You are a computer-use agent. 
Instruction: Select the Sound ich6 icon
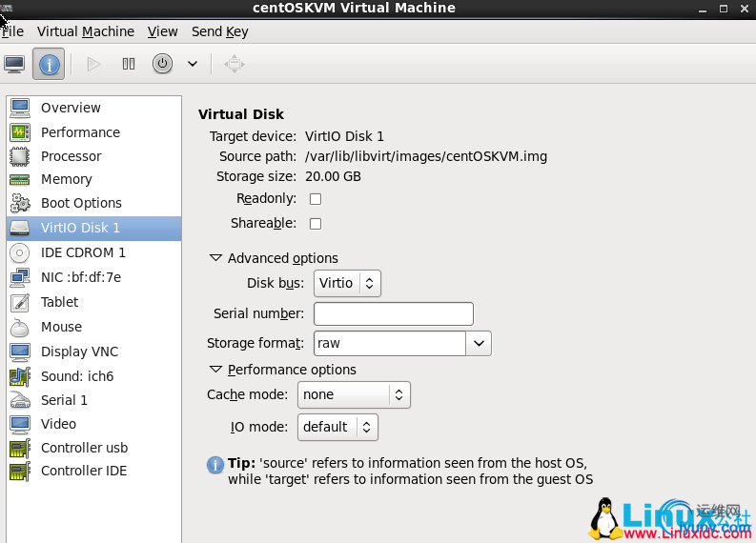(x=20, y=376)
